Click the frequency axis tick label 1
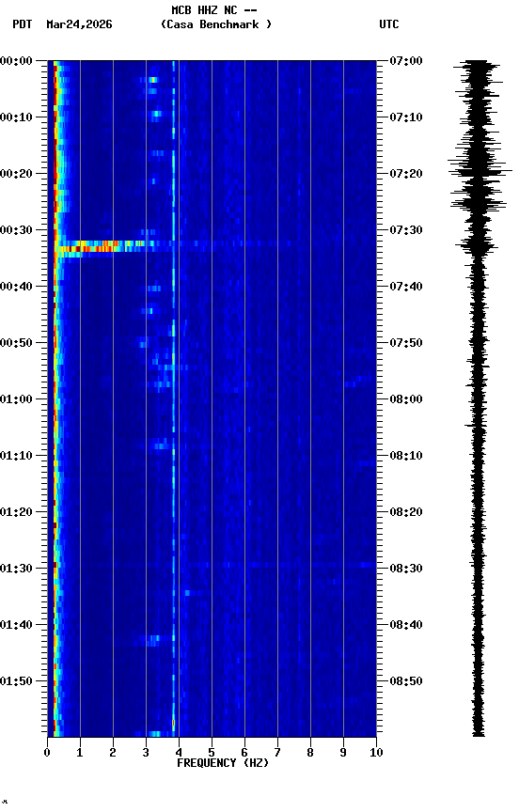This screenshot has width=519, height=812. coord(80,753)
